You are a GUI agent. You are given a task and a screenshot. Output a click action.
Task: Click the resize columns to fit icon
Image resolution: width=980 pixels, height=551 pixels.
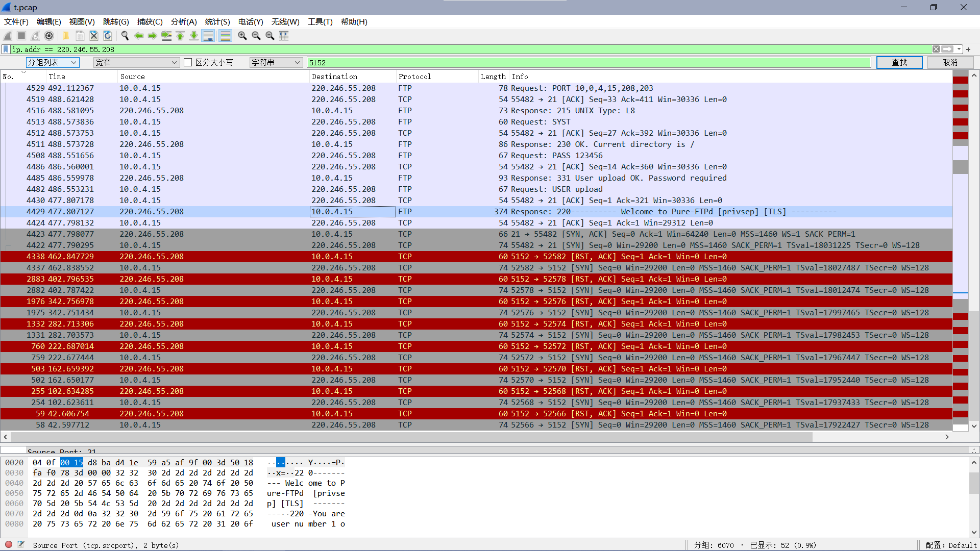[284, 36]
